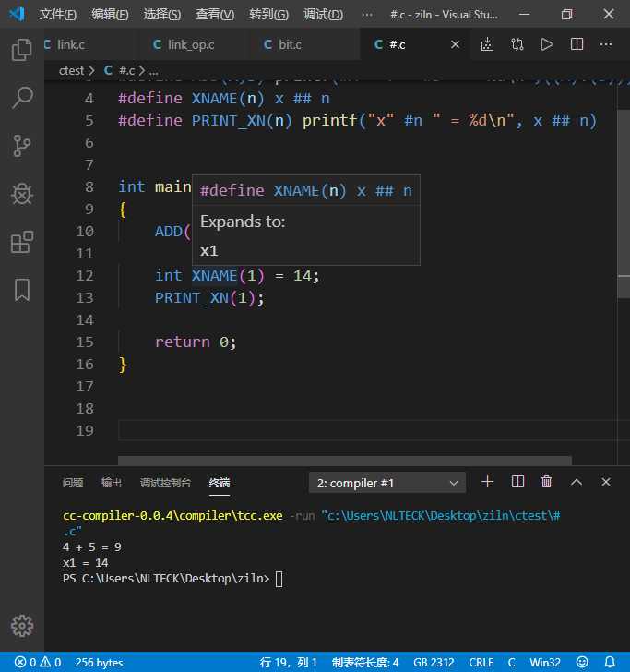This screenshot has height=672, width=630.
Task: Change language mode via C indicator
Action: pyautogui.click(x=512, y=663)
